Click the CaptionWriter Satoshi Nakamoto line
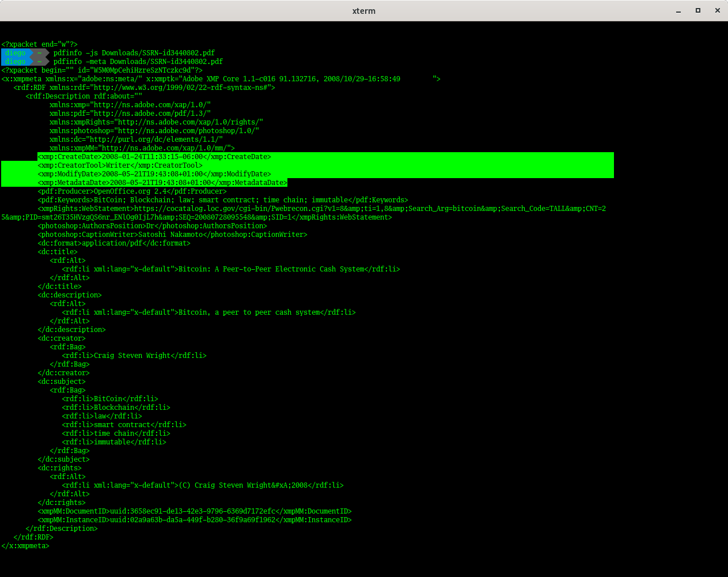The height and width of the screenshot is (577, 728). coord(173,235)
